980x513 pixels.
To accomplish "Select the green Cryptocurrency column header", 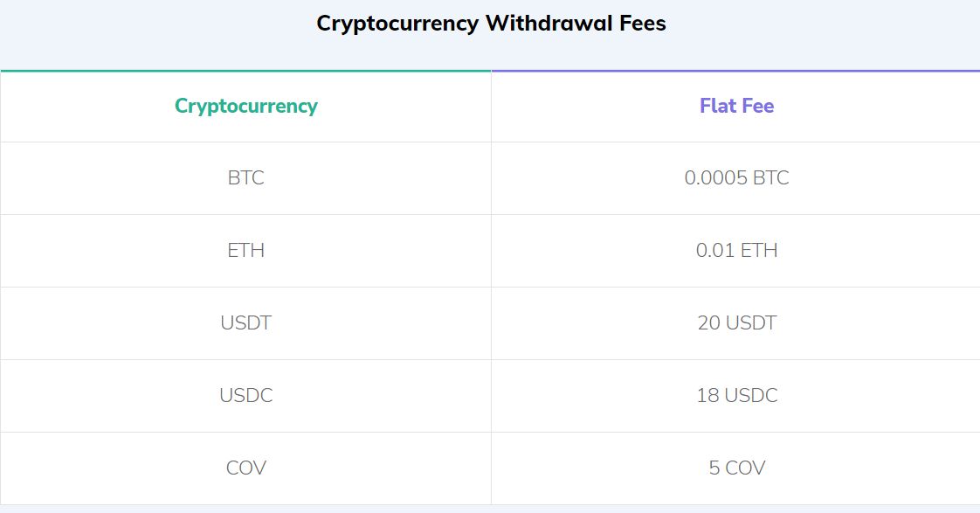I will coord(245,106).
